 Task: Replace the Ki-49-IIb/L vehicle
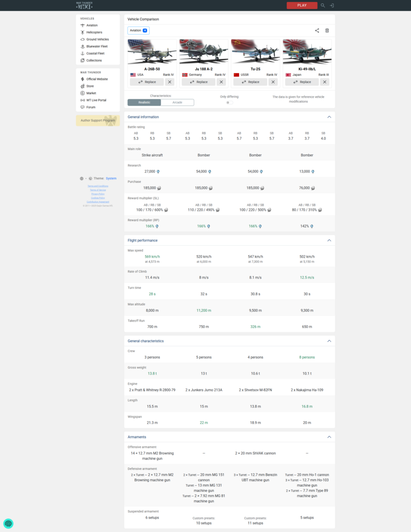pos(302,82)
